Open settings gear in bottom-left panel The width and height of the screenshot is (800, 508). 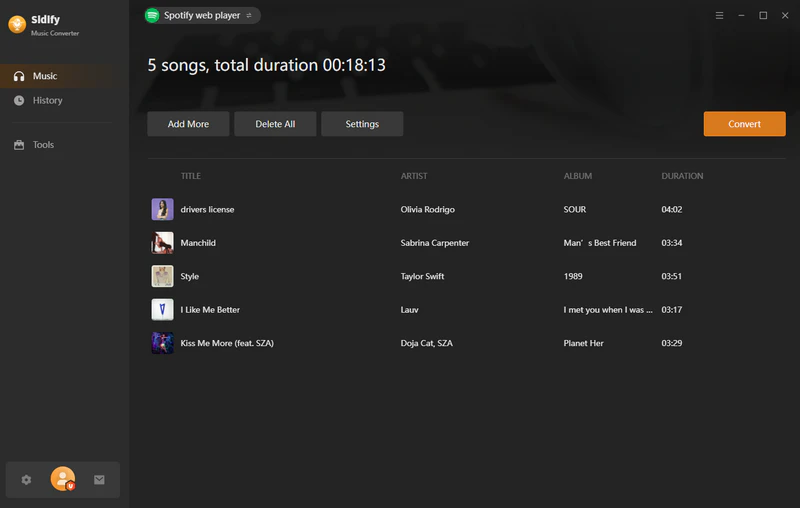(x=27, y=480)
